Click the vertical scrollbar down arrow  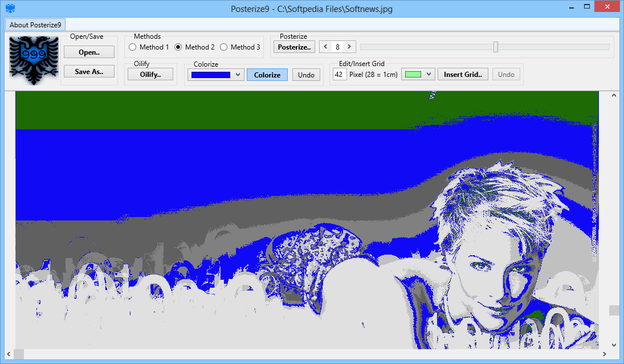(x=614, y=345)
